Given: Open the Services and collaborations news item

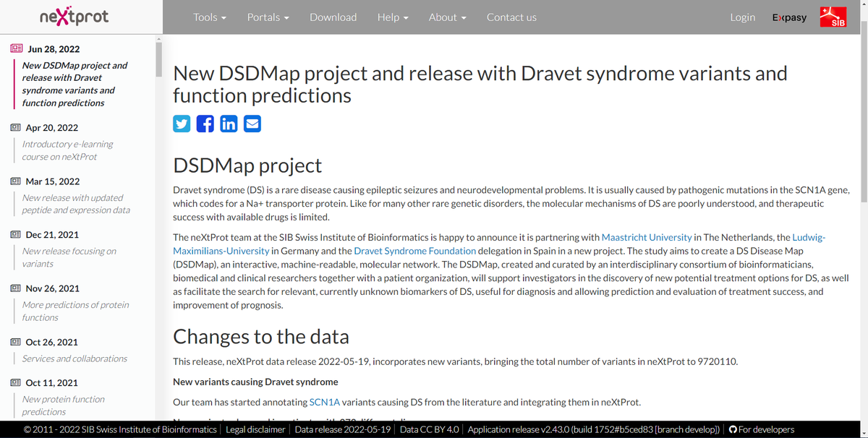Looking at the screenshot, I should pyautogui.click(x=75, y=358).
